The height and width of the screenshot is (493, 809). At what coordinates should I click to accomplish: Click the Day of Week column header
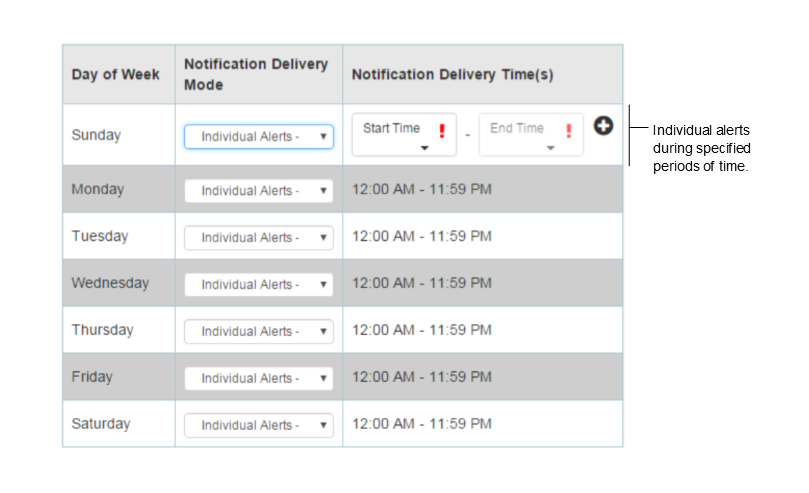[x=116, y=74]
